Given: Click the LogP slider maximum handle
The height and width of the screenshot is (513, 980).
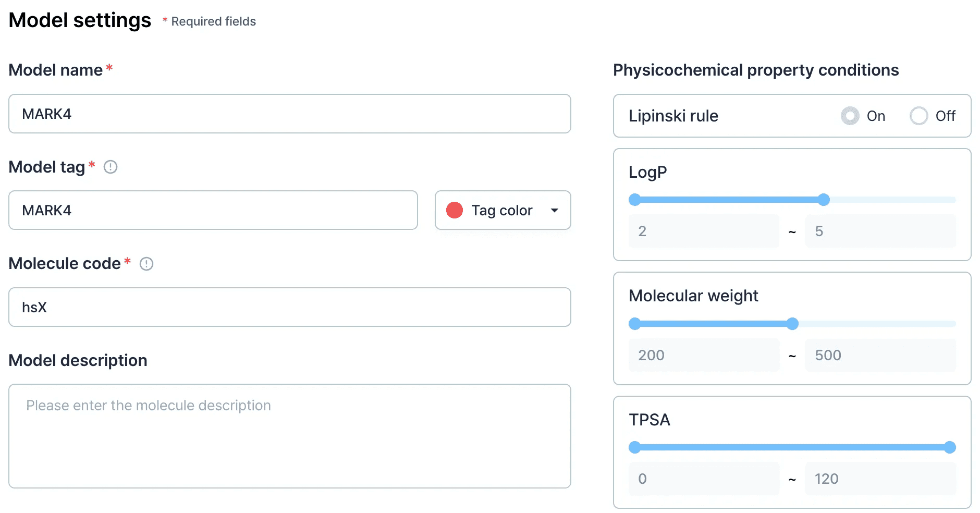Looking at the screenshot, I should (x=824, y=200).
